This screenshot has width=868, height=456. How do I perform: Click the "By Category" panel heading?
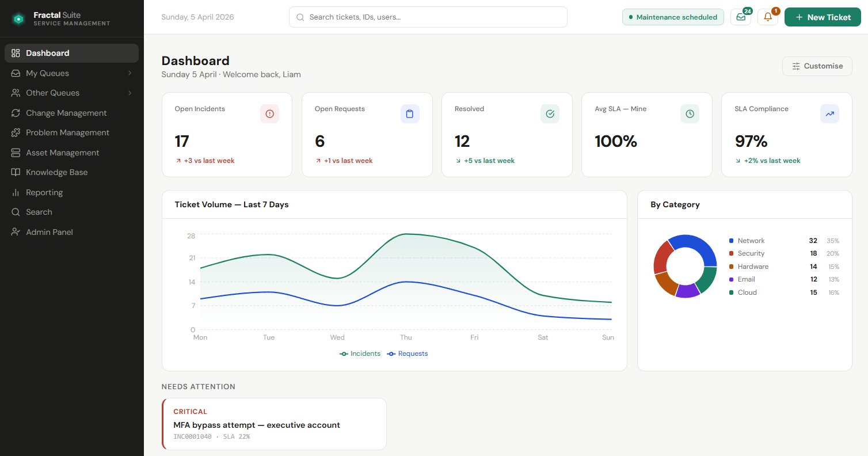675,204
